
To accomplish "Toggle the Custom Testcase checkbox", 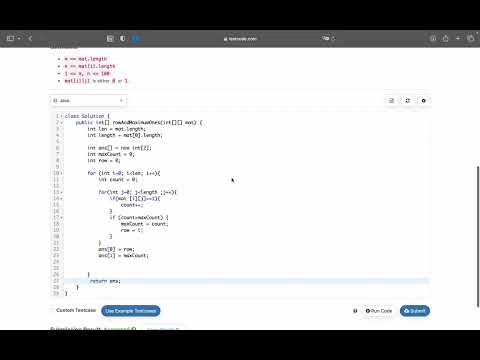I will (53, 310).
